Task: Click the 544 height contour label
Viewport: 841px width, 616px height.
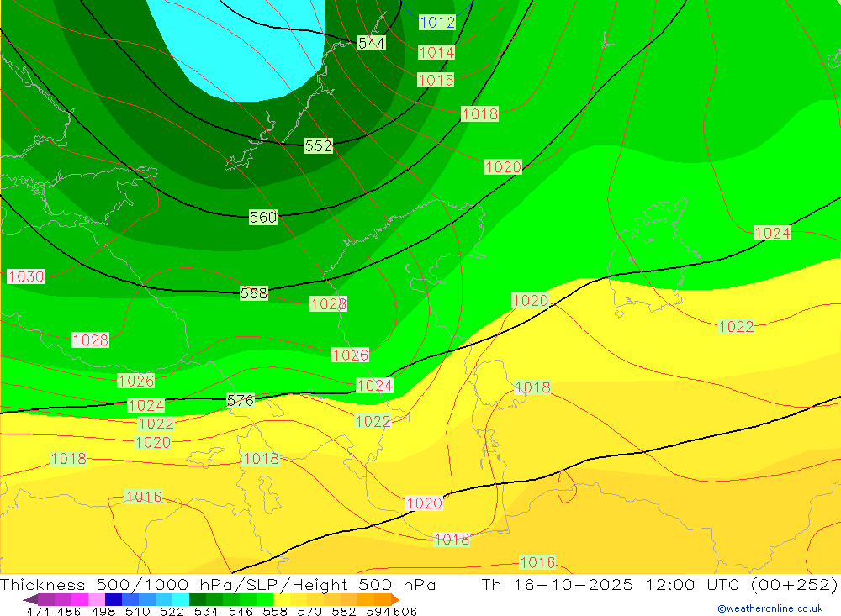Action: (371, 43)
